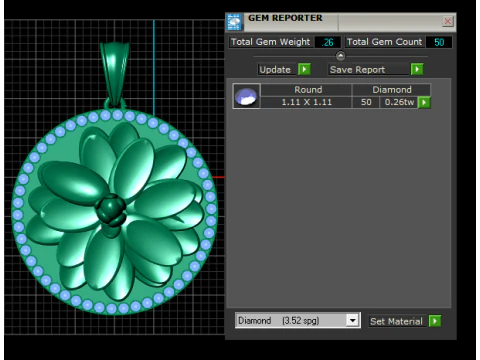Viewport: 480px width, 360px height.
Task: Click the '1.11 X 1.11' size cell
Action: 306,102
